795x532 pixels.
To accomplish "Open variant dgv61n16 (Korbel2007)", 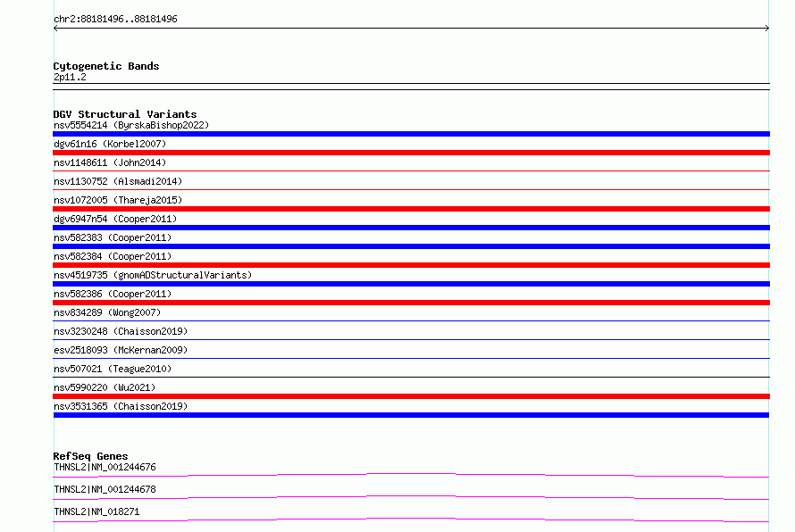I will pos(110,144).
